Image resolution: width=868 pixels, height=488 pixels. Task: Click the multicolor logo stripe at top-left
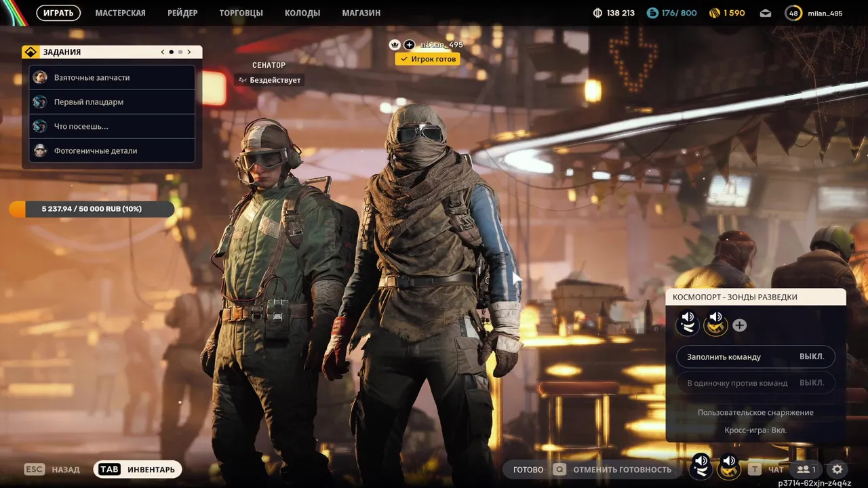[x=14, y=12]
